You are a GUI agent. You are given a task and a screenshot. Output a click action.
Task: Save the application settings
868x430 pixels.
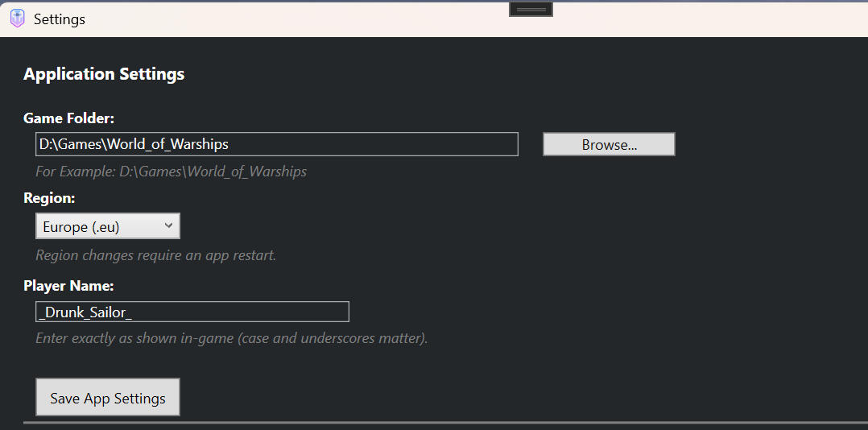tap(108, 398)
